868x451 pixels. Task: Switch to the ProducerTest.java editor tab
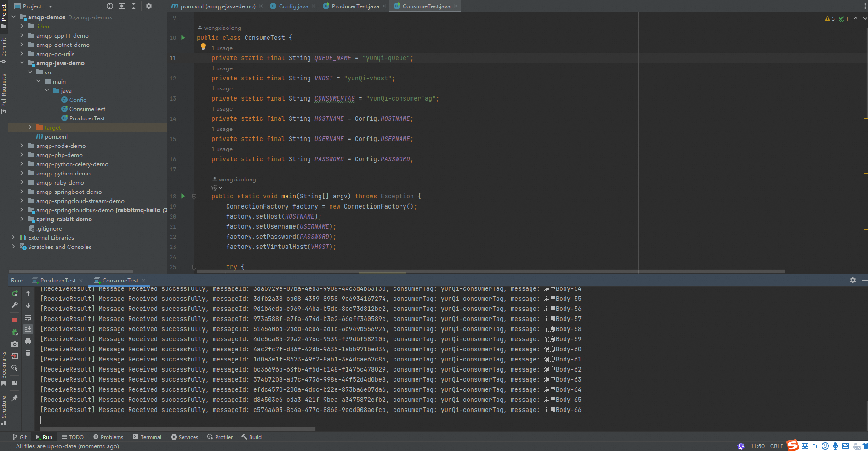[x=355, y=6]
